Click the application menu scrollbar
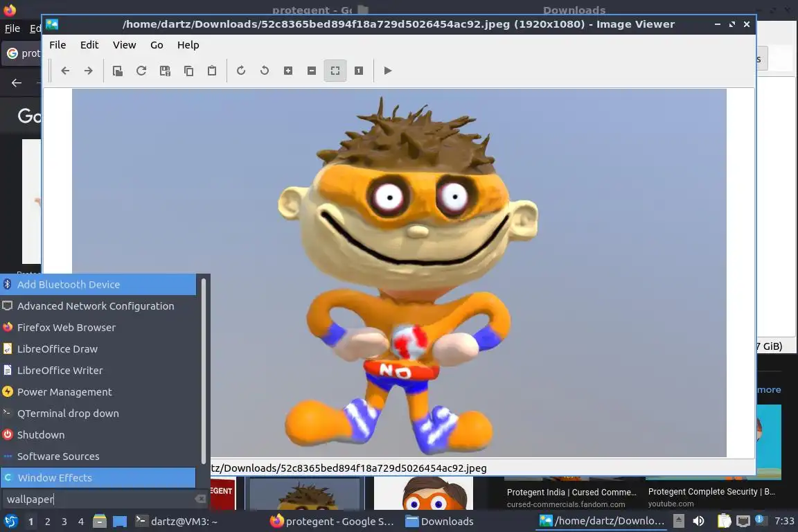 click(x=204, y=371)
